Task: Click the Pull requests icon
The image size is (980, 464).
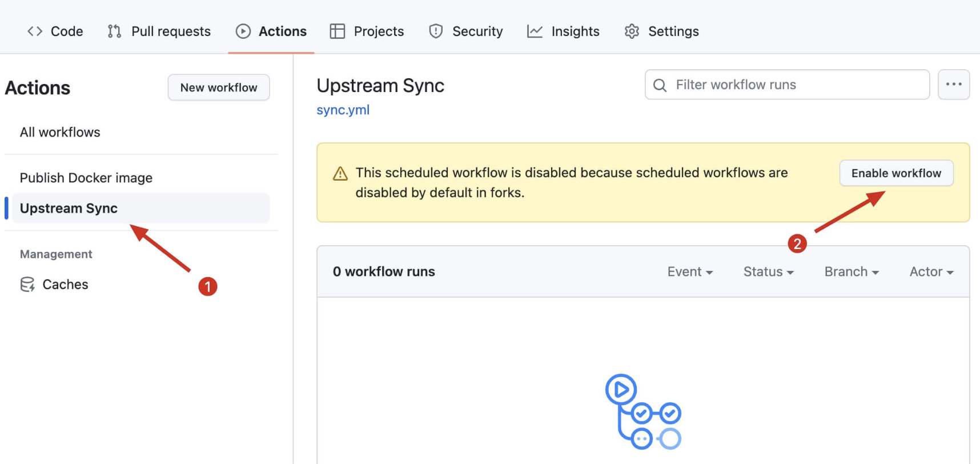Action: (114, 31)
